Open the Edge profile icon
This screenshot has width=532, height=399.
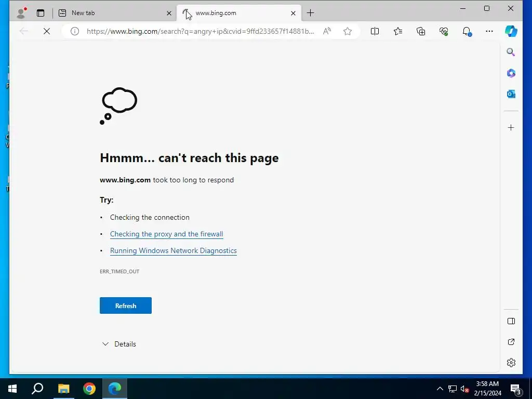(x=21, y=13)
